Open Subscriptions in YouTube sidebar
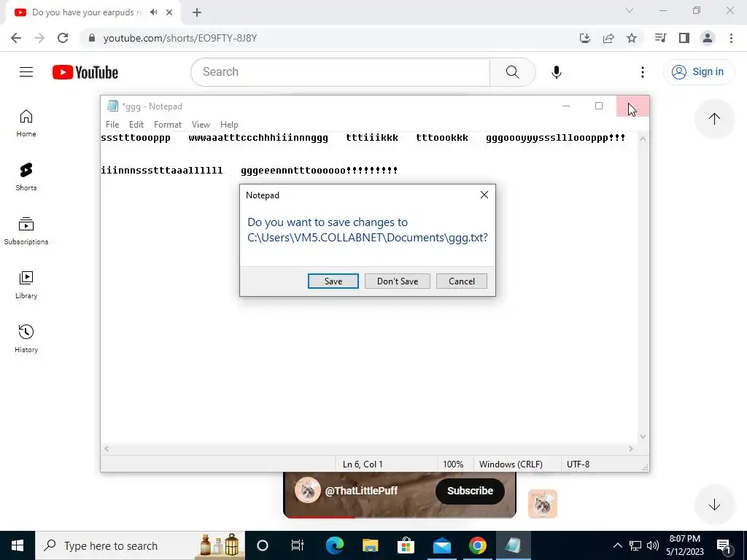747x560 pixels. [26, 231]
